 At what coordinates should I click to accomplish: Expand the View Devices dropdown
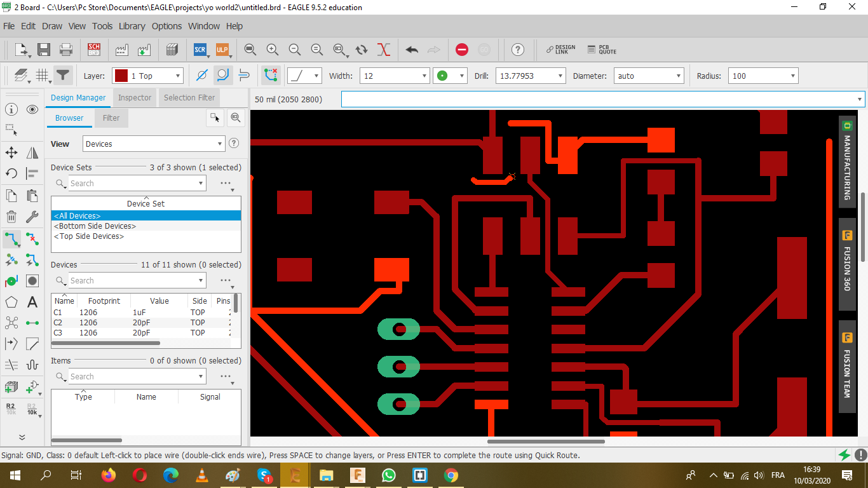[x=220, y=144]
